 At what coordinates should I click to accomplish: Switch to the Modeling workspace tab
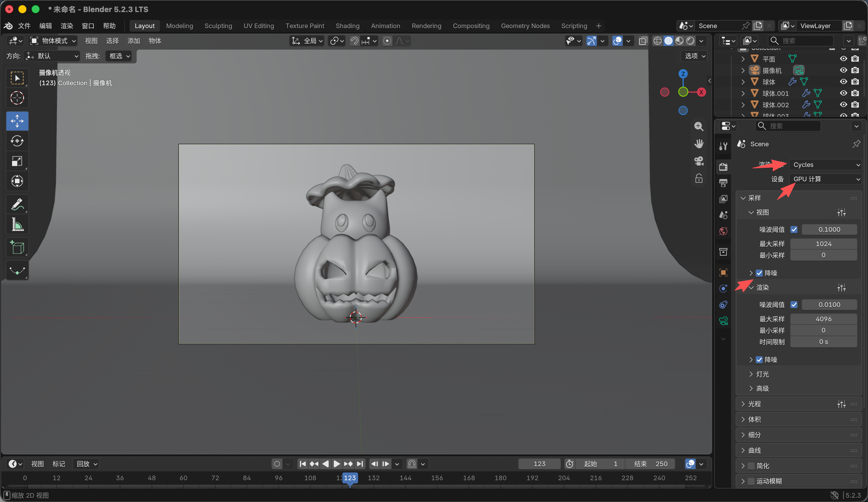tap(179, 26)
